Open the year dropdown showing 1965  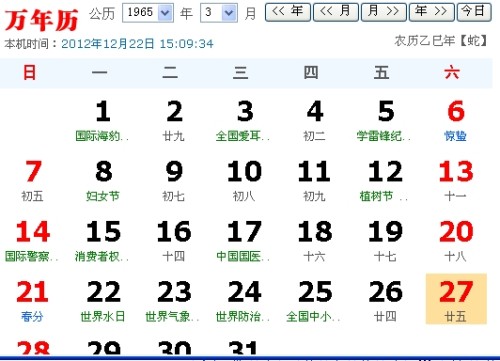[148, 13]
